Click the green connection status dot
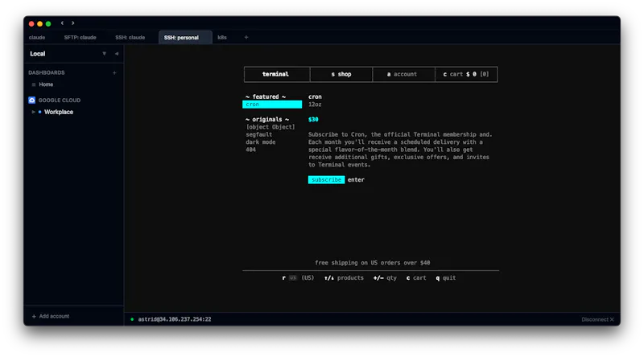Viewport: 644px width, 357px height. (x=132, y=319)
